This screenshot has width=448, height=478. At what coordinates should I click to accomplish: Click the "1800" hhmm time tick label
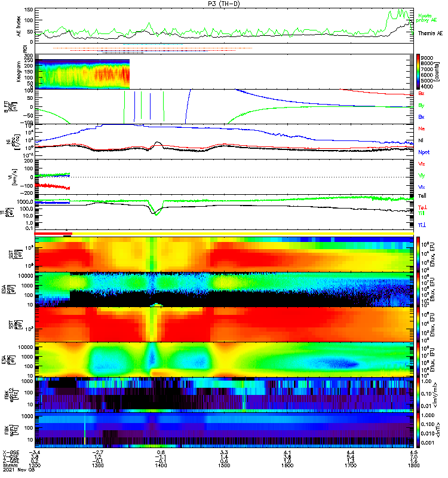tap(413, 465)
